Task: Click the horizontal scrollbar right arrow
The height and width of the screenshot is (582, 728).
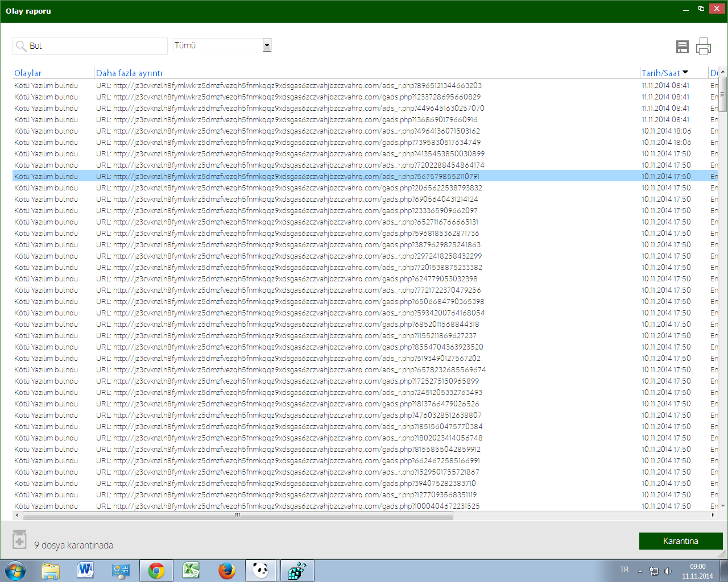Action: coord(713,516)
